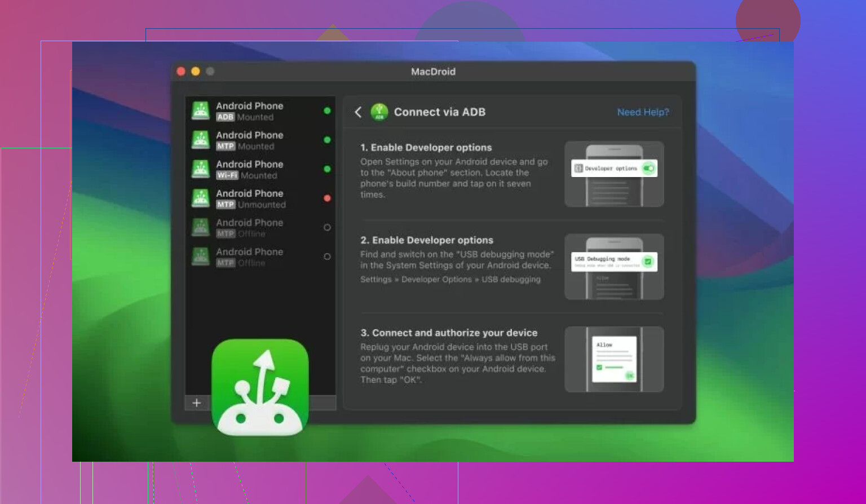Click the Wi-Fi Mounted Android Phone icon

click(x=201, y=169)
